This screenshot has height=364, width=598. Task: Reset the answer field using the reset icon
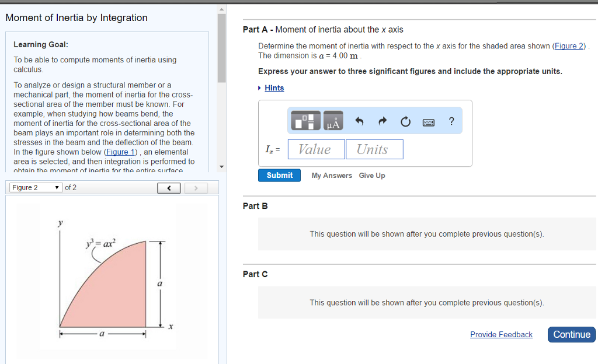coord(405,120)
